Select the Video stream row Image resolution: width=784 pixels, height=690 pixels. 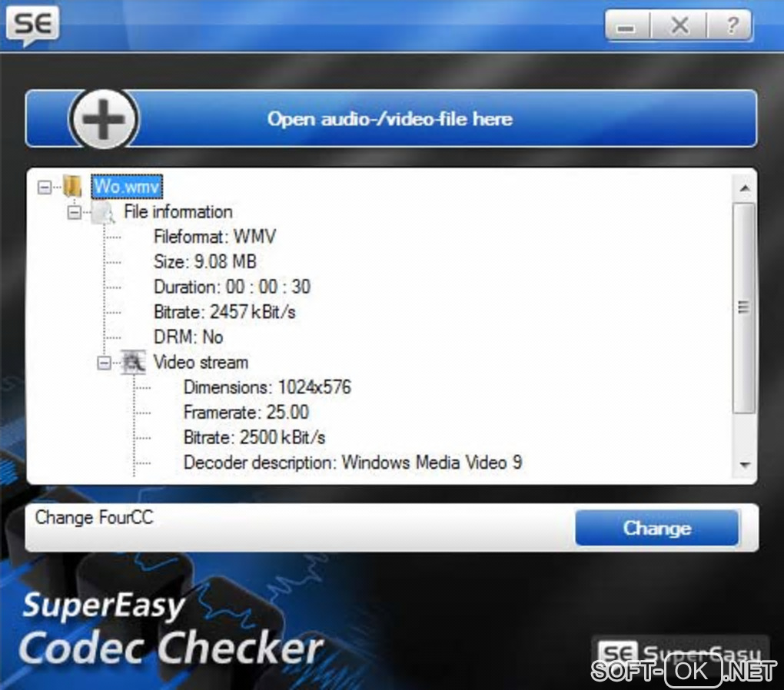point(201,363)
